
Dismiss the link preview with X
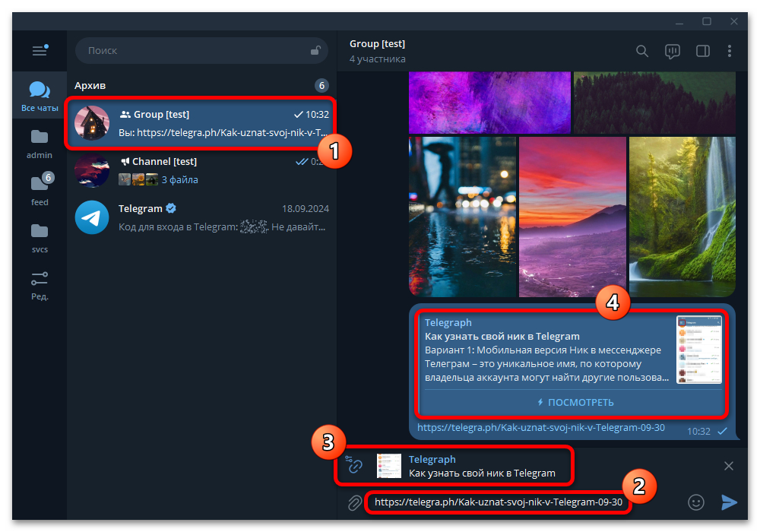pyautogui.click(x=729, y=466)
